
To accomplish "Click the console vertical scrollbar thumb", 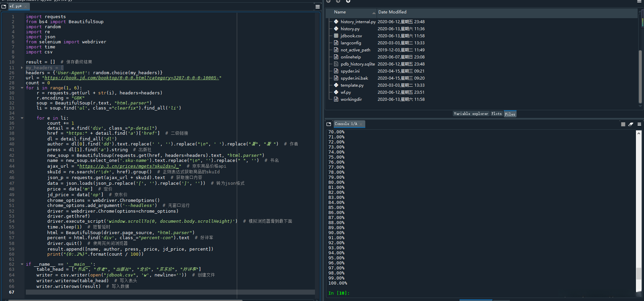I will 639,273.
